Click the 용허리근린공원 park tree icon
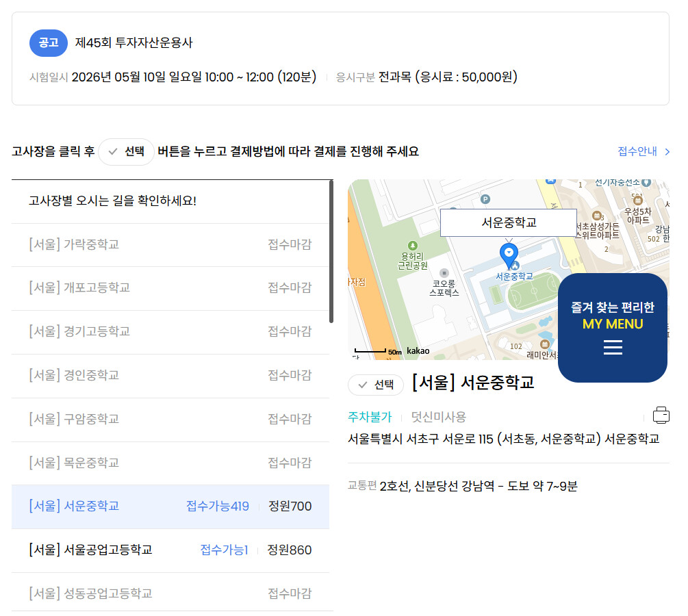 coord(412,245)
